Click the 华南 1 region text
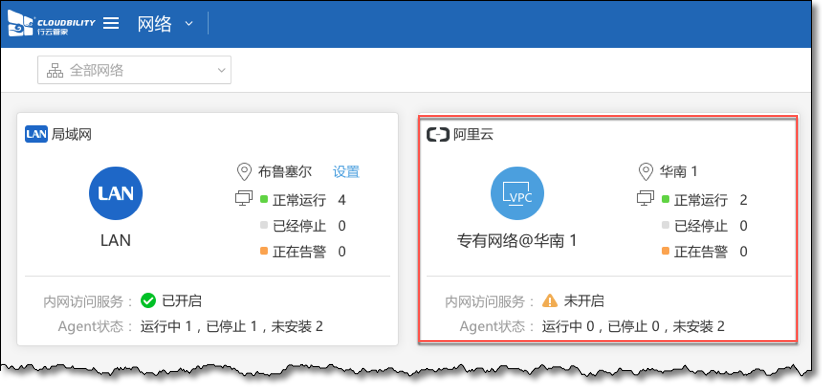Screen dimensions: 822x387 [x=678, y=171]
